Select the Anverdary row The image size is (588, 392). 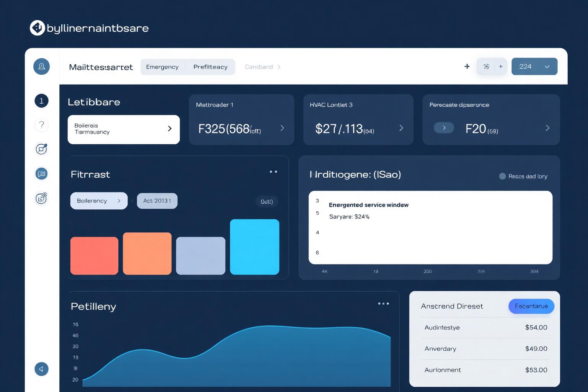click(x=485, y=349)
